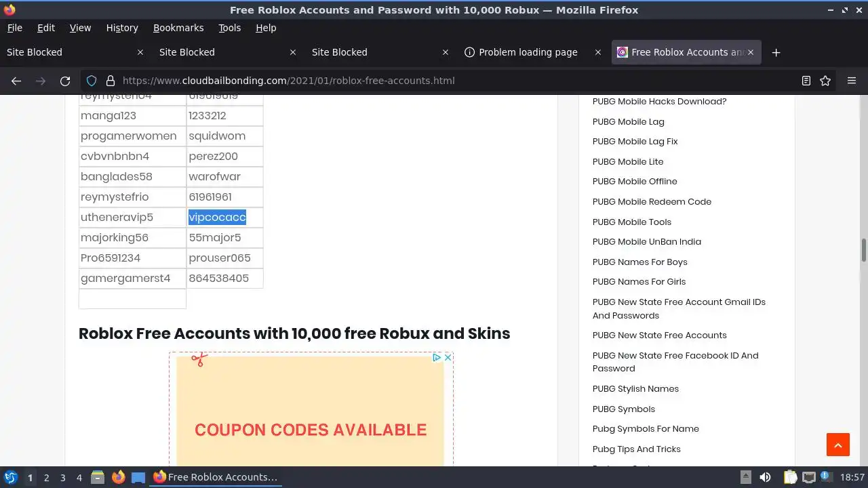Open the system start menu icon
This screenshot has height=488, width=868.
click(10, 477)
